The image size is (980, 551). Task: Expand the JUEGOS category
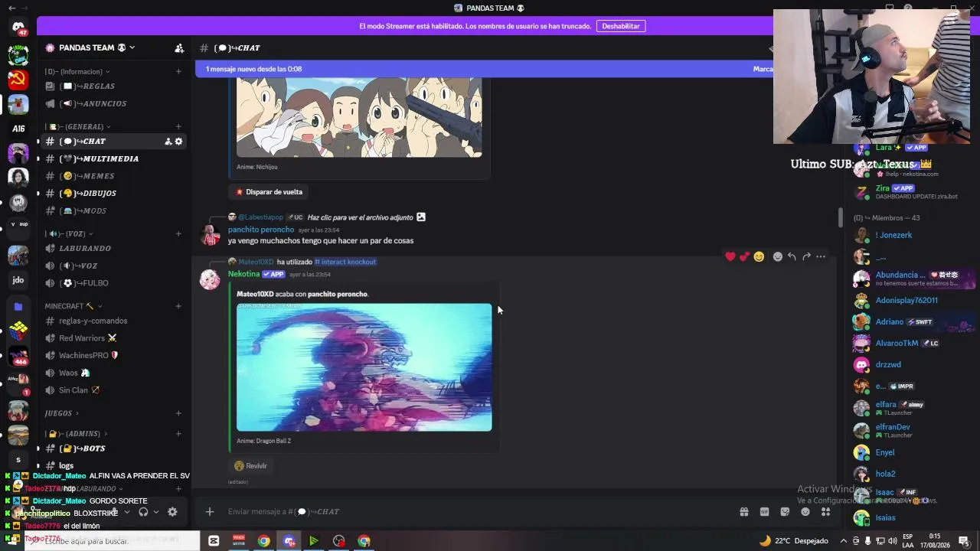61,413
